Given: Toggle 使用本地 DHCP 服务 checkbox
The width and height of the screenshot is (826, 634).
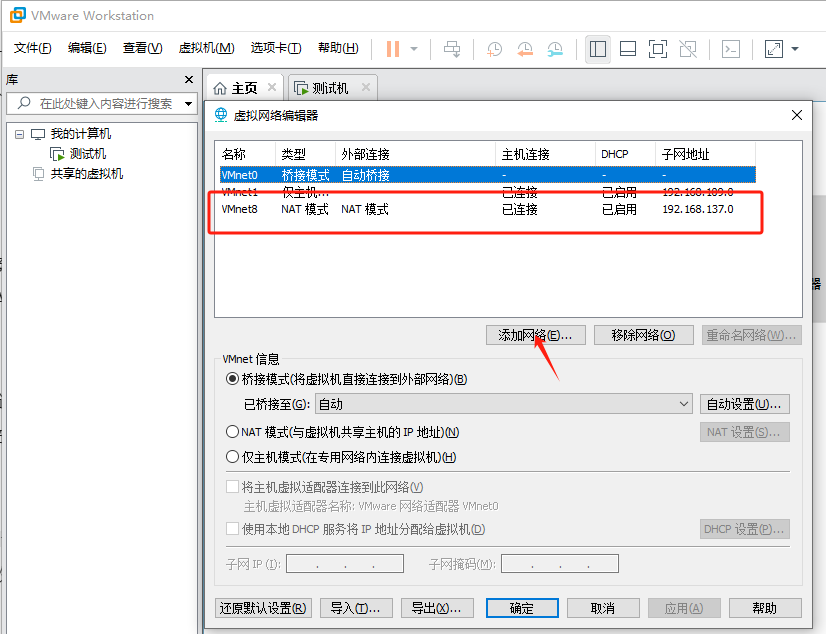Looking at the screenshot, I should 232,528.
